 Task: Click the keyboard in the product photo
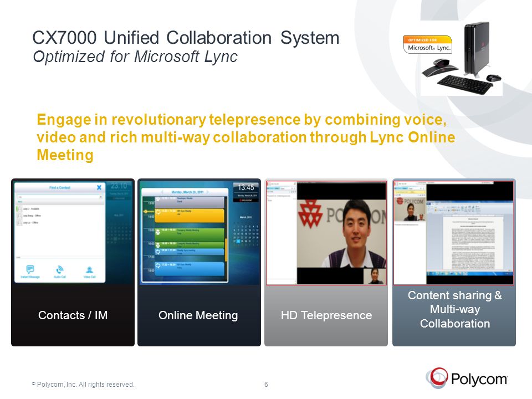pyautogui.click(x=465, y=84)
